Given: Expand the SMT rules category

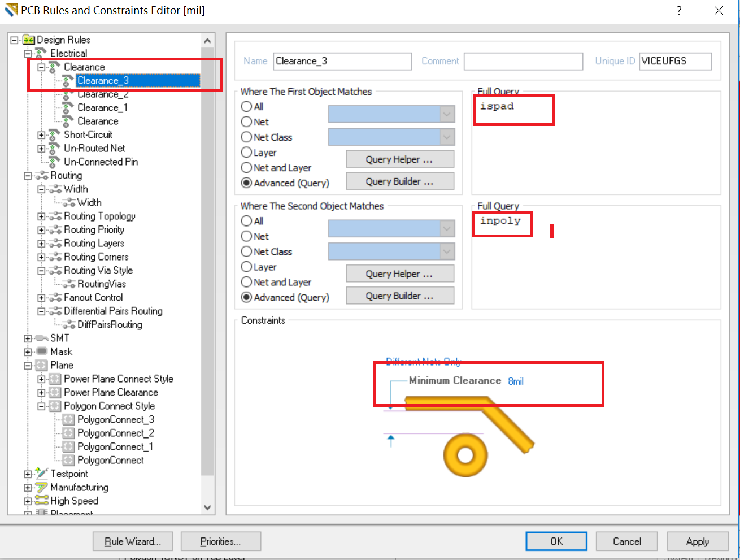Looking at the screenshot, I should pos(28,338).
